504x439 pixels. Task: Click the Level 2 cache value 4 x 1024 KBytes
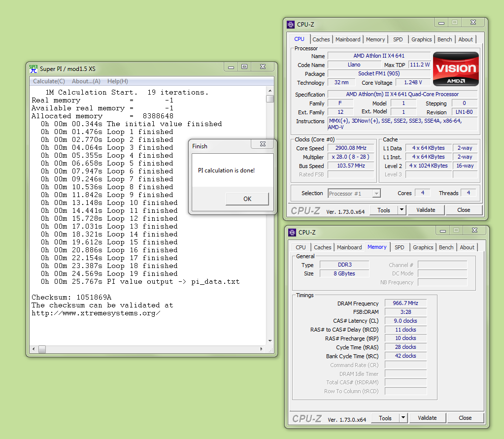pos(429,166)
